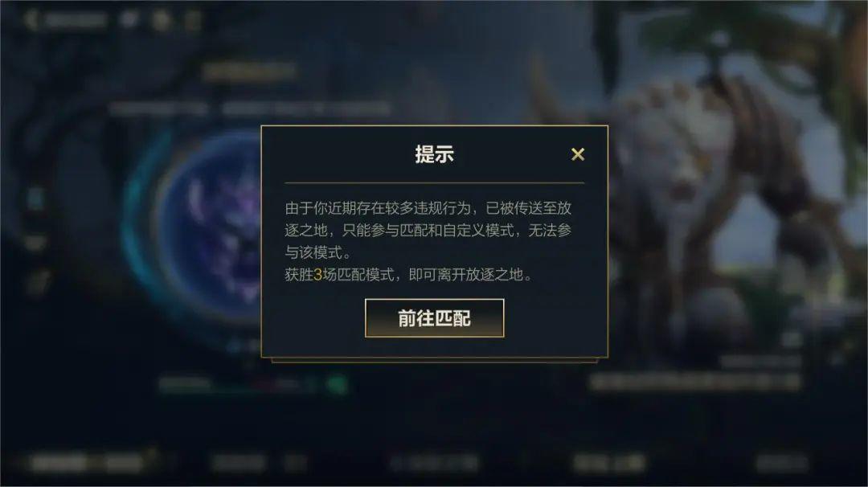Click the yellowish icon in the top bar
868x487 pixels.
(x=161, y=20)
